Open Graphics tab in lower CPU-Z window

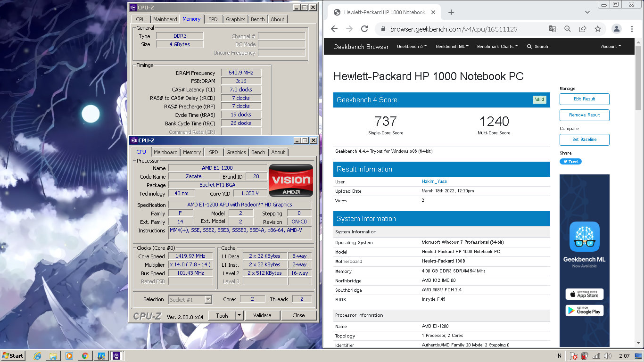(x=236, y=152)
